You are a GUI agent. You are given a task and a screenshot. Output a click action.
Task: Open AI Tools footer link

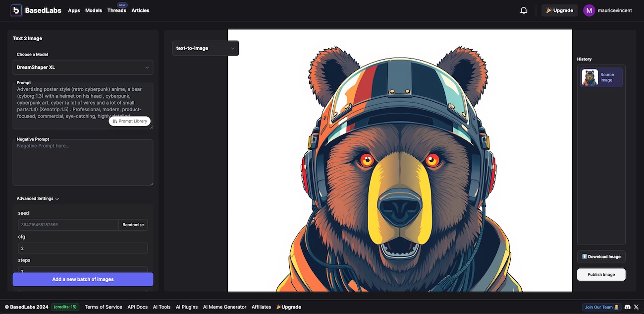[x=161, y=307]
